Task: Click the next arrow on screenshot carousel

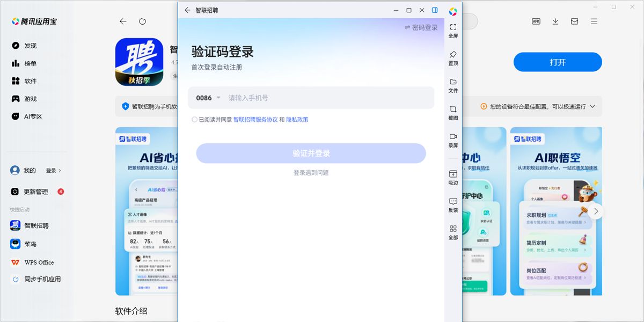Action: coord(596,211)
